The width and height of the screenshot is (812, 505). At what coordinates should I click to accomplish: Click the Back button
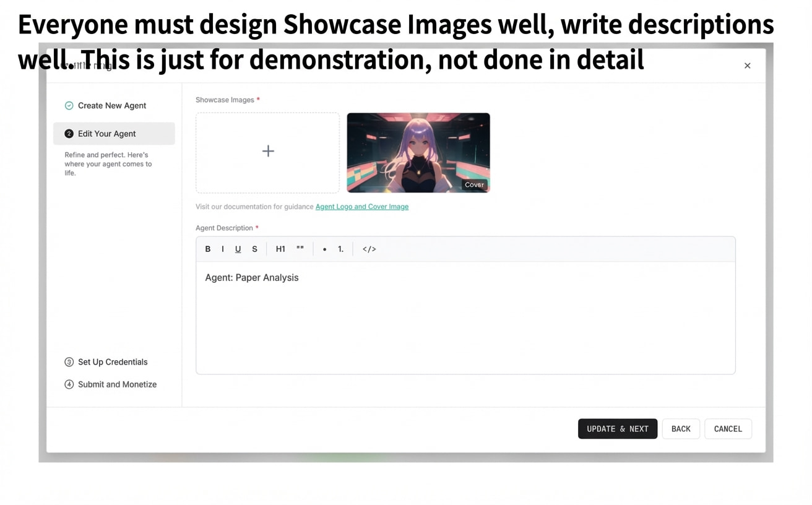(x=681, y=429)
